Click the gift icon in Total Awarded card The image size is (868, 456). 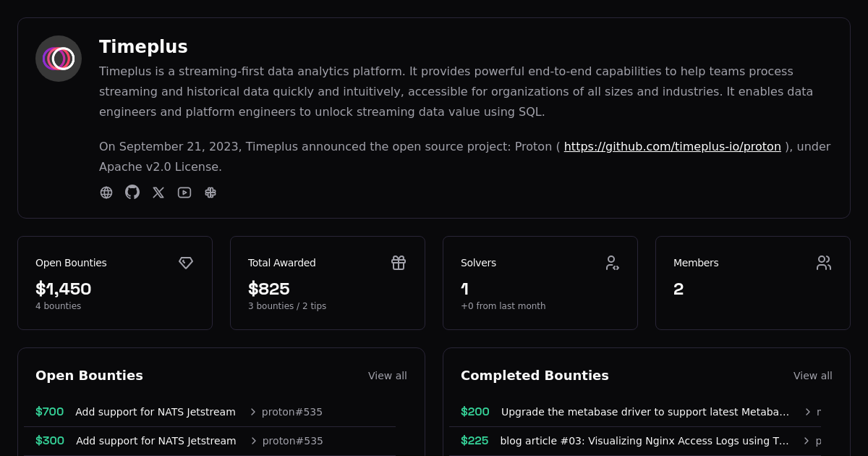[x=399, y=263]
